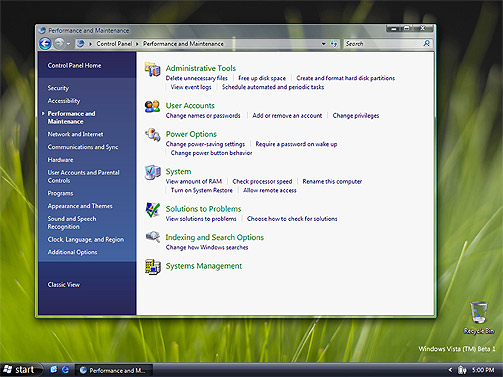The width and height of the screenshot is (503, 377).
Task: Click the Indexing and Search Options icon
Action: (153, 237)
